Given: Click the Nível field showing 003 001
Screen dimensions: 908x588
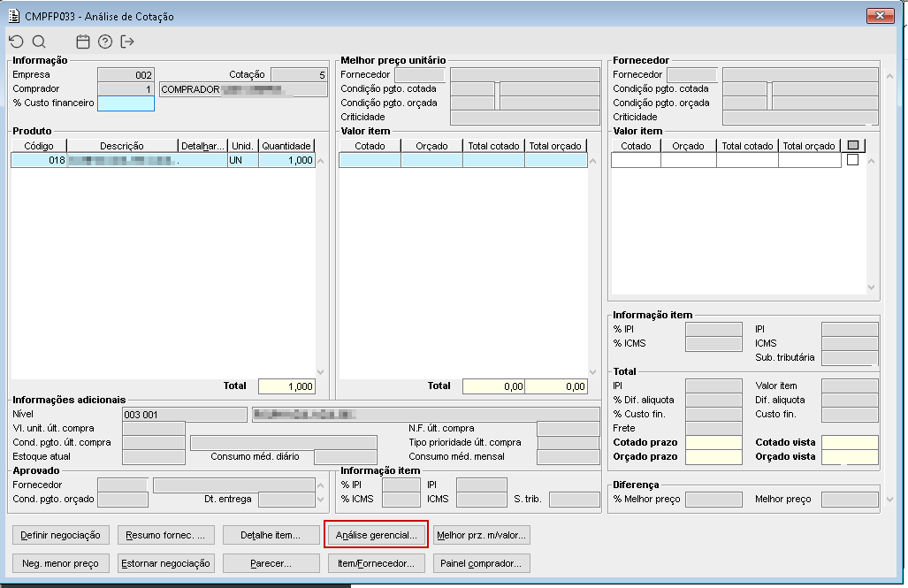Looking at the screenshot, I should [185, 415].
